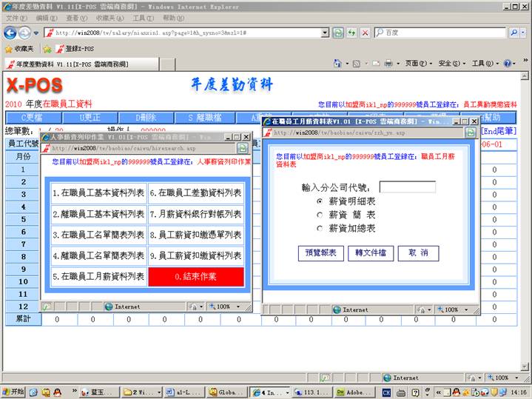
Task: Click the search magnifier icon next to 百度 box
Action: tap(514, 33)
